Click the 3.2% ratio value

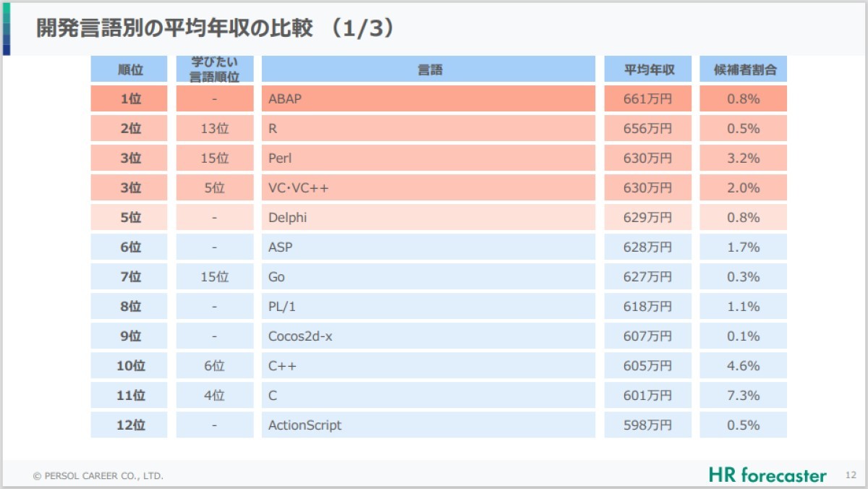(x=744, y=158)
